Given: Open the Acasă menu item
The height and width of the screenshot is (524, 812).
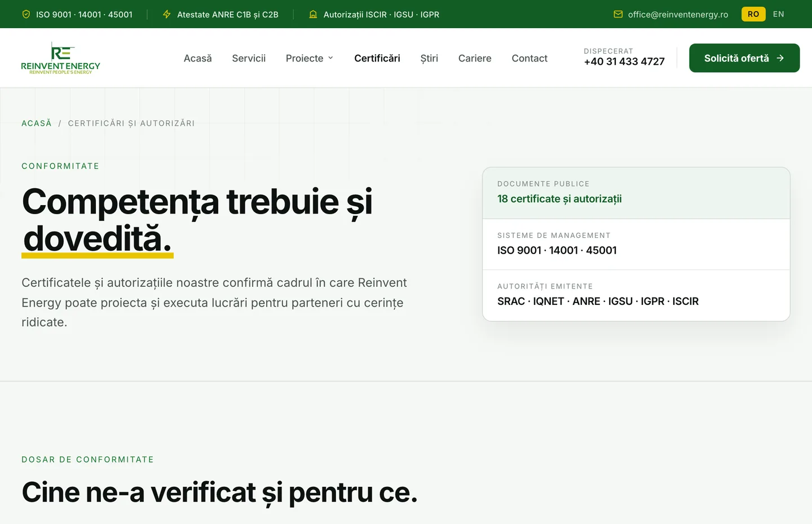Looking at the screenshot, I should point(198,58).
